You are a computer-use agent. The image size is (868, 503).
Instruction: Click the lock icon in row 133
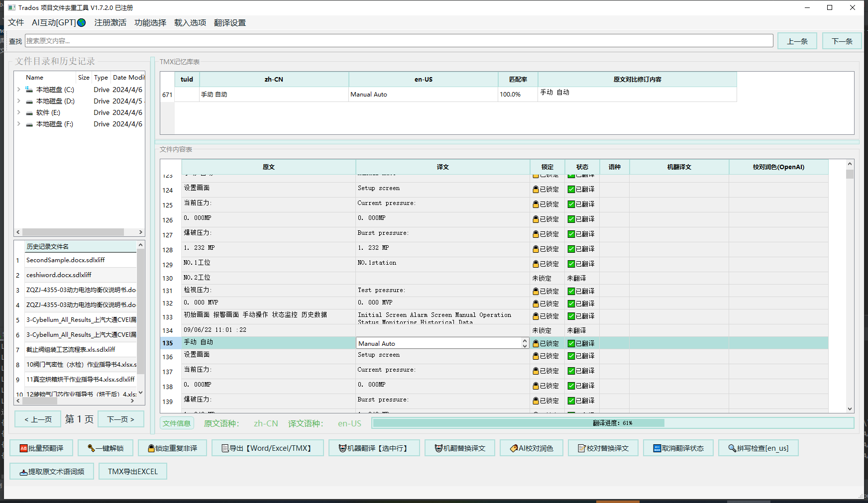[536, 316]
